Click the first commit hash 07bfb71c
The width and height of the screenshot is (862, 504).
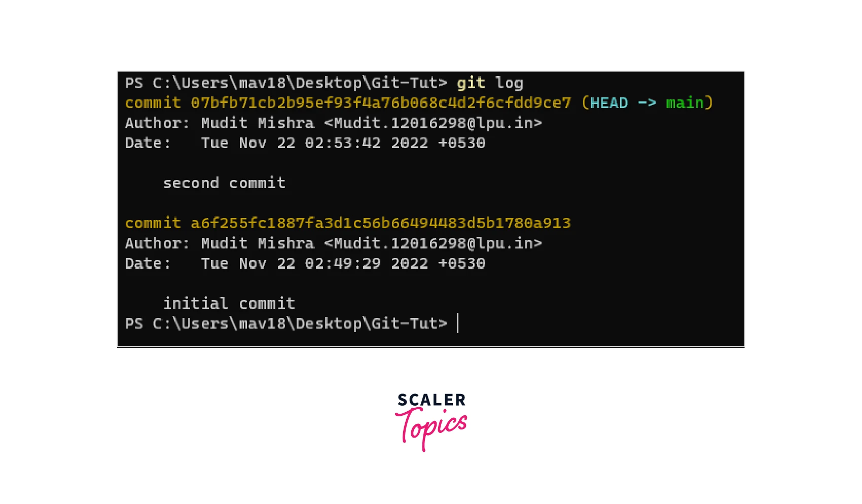click(x=381, y=103)
